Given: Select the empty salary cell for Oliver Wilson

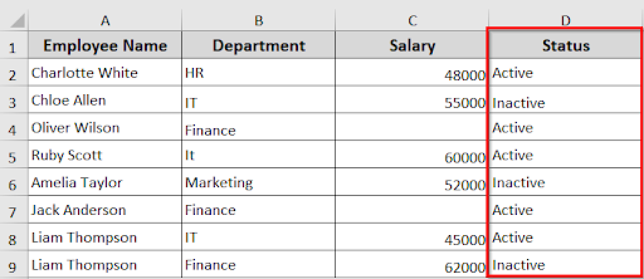Looking at the screenshot, I should [x=413, y=128].
